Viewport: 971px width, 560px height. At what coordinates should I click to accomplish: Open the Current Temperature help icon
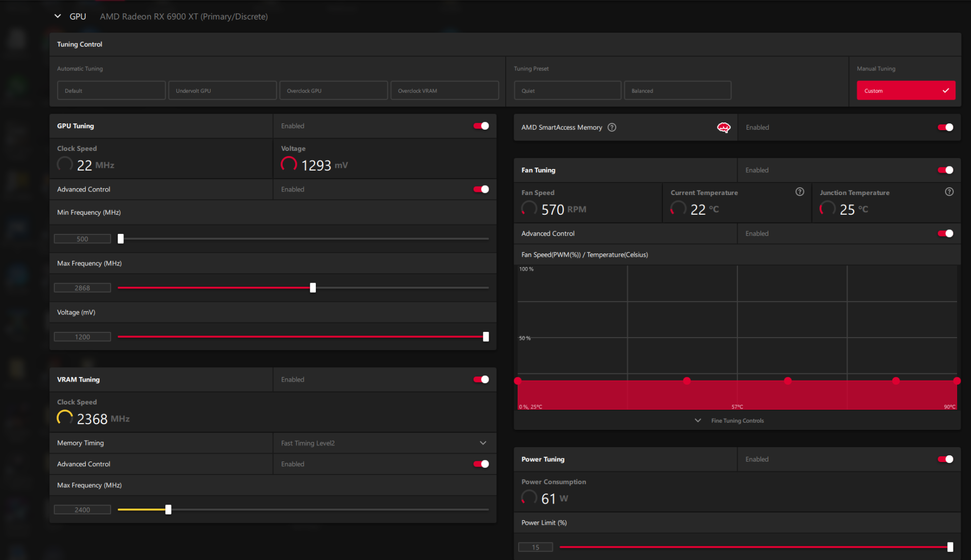(x=800, y=192)
